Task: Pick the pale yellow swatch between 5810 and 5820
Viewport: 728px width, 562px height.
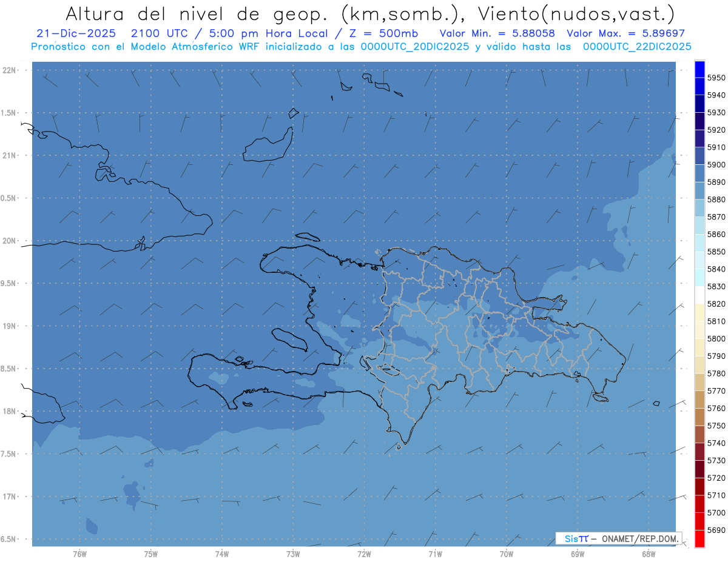Action: click(x=699, y=312)
